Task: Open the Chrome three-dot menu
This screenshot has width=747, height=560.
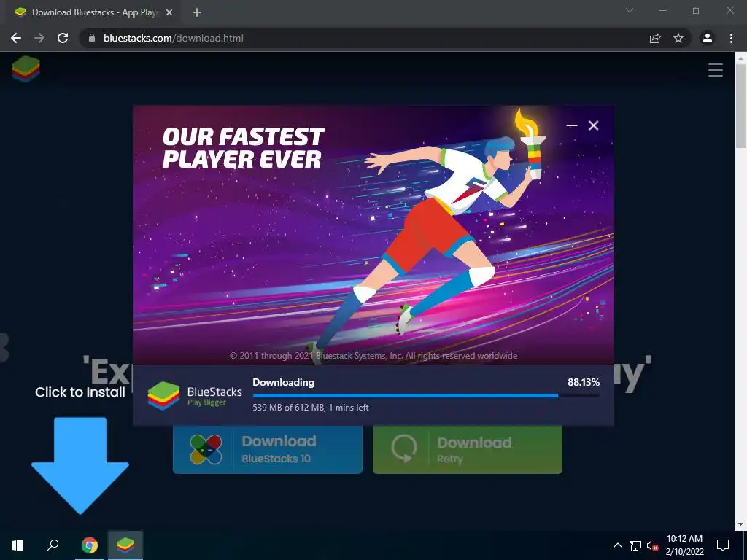Action: click(x=731, y=38)
